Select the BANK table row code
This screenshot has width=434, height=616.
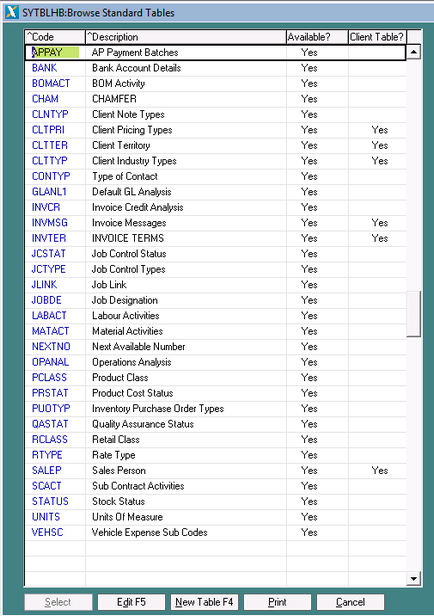click(44, 68)
